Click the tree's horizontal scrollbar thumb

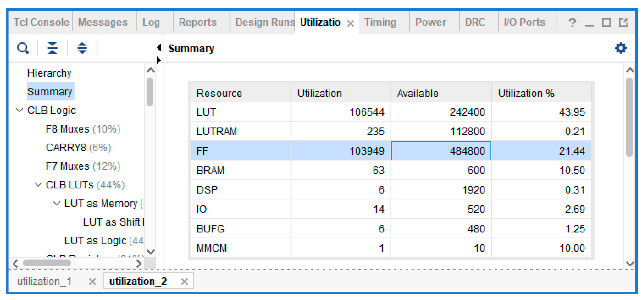pyautogui.click(x=47, y=263)
